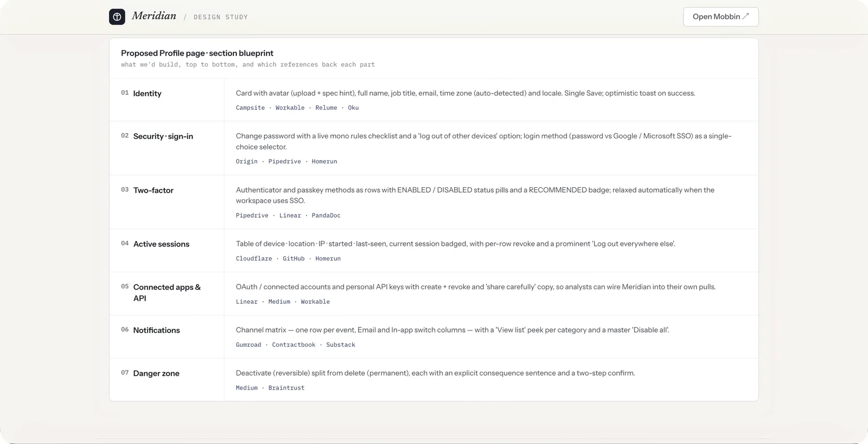The height and width of the screenshot is (444, 868).
Task: Click Linear reference in Two-factor row
Action: [x=290, y=215]
